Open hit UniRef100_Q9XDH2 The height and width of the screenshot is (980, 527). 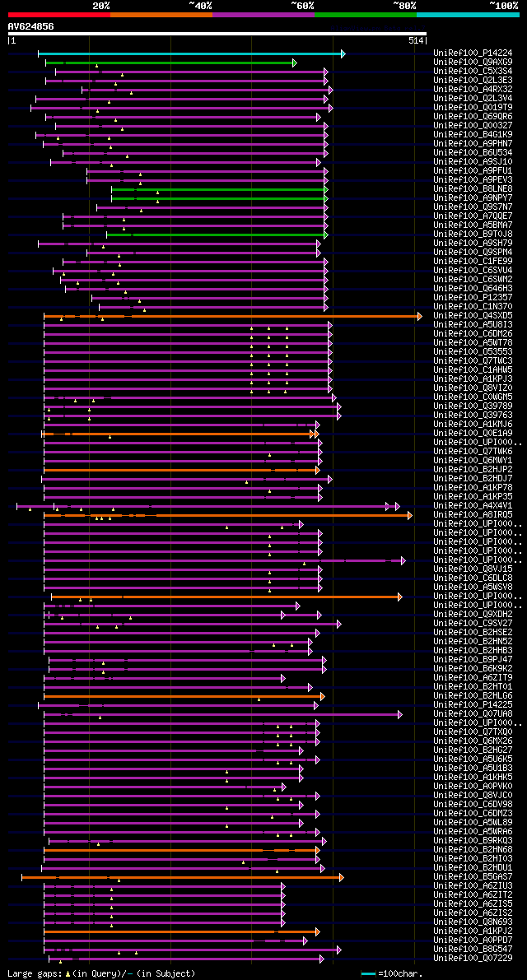point(473,615)
